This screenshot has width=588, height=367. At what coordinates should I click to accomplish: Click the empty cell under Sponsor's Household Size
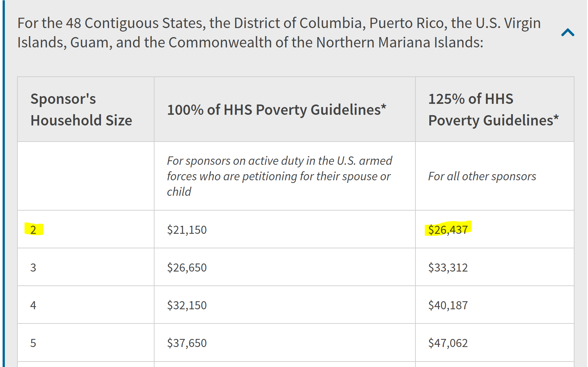pyautogui.click(x=86, y=176)
